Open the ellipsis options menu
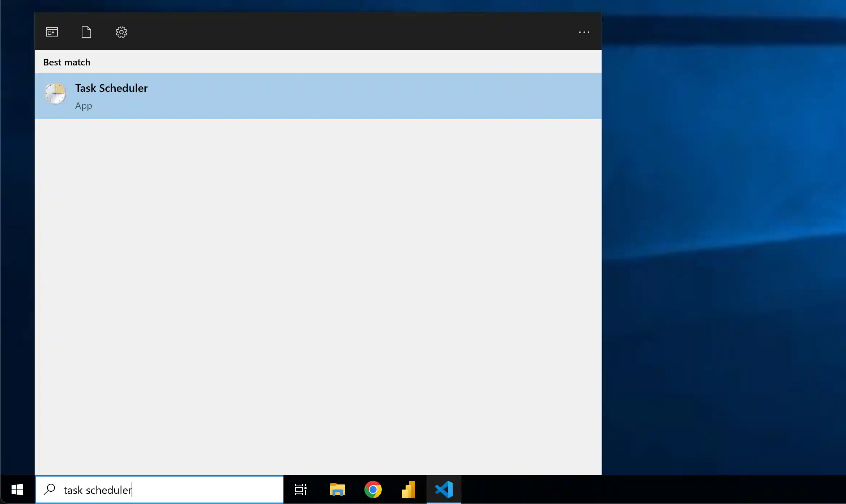The height and width of the screenshot is (504, 846). coord(583,32)
